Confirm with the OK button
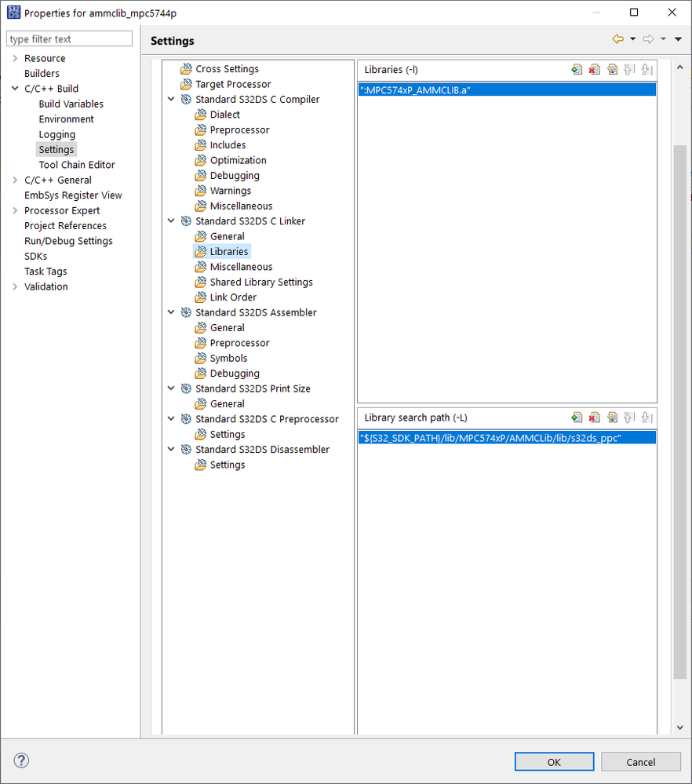The height and width of the screenshot is (784, 692). tap(554, 761)
